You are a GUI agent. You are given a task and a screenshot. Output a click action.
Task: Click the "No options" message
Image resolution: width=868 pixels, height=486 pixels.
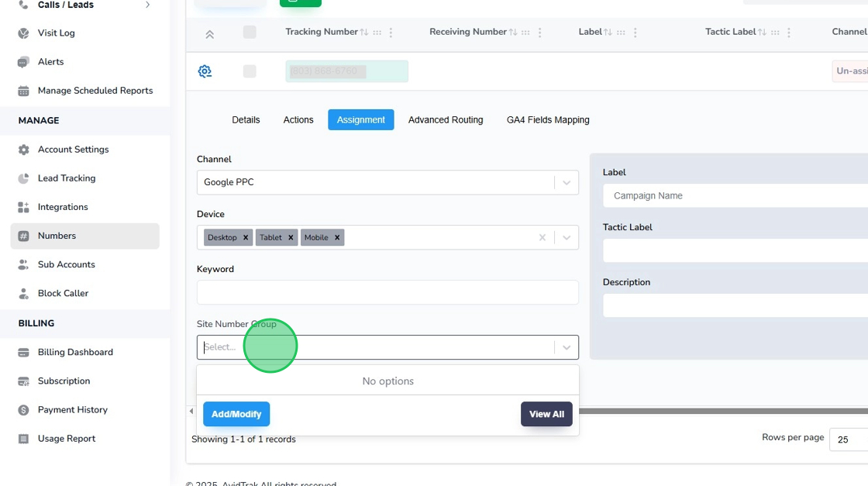(x=387, y=381)
